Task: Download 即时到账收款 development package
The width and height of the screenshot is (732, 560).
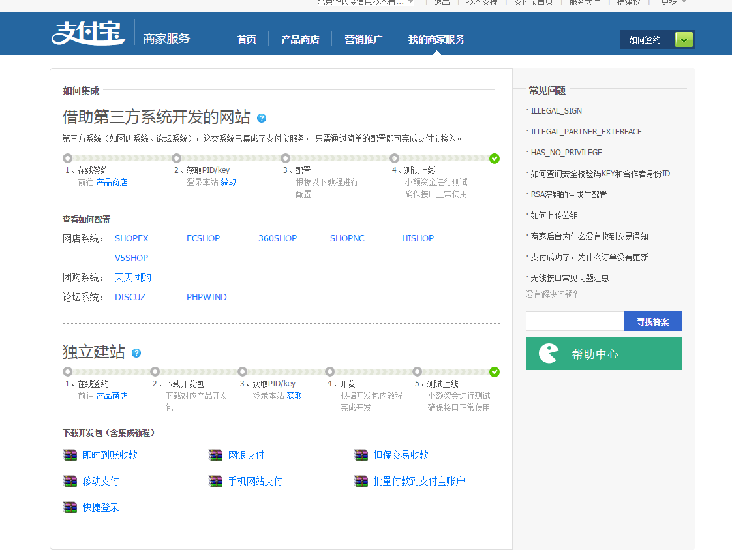Action: pyautogui.click(x=110, y=455)
